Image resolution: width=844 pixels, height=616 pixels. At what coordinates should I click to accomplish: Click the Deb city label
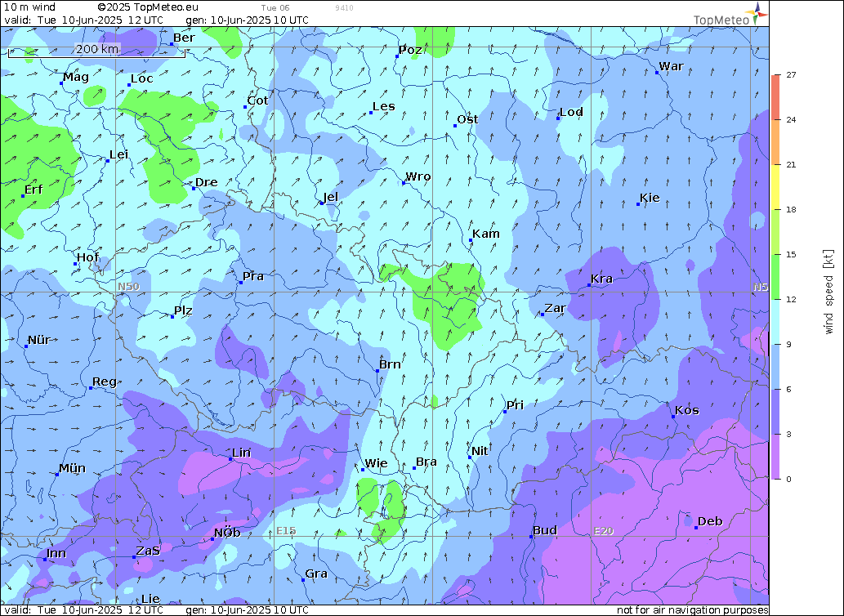pos(710,521)
